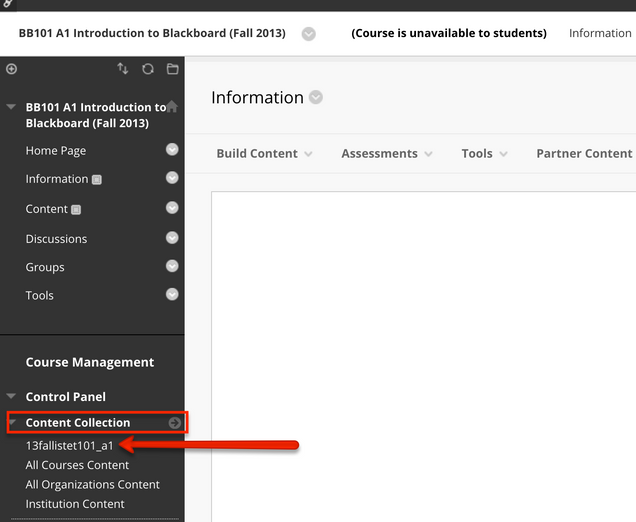Open options chevron for Home Page
636x522 pixels.
point(172,150)
